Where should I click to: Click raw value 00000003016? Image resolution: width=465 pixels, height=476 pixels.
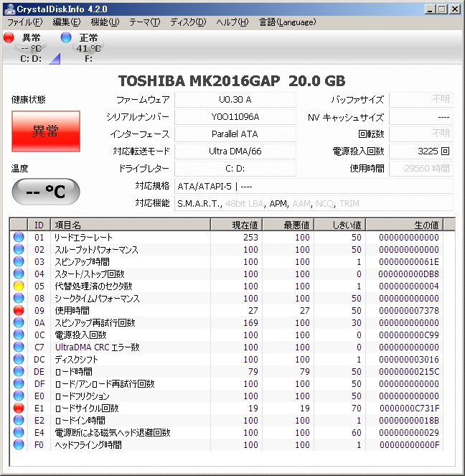tap(409, 360)
